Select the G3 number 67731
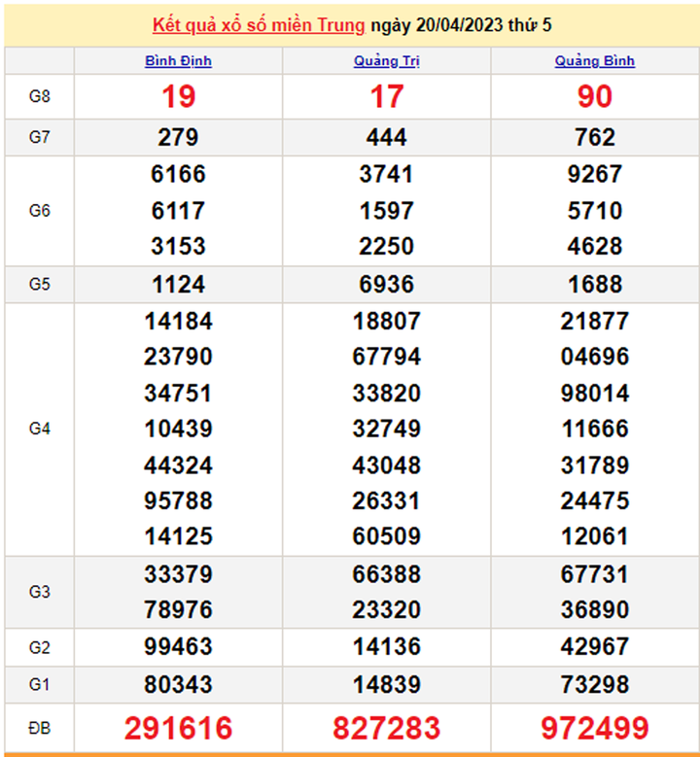The image size is (700, 757). (595, 574)
